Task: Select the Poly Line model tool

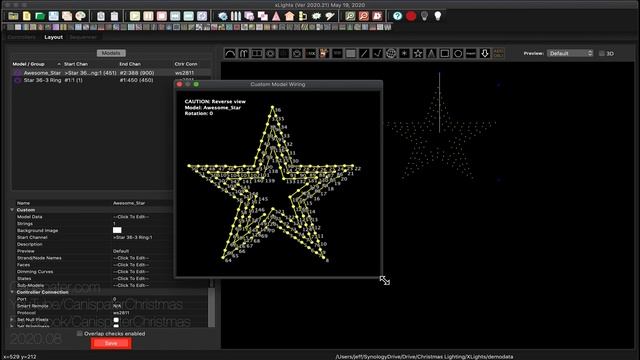Action: pos(377,53)
